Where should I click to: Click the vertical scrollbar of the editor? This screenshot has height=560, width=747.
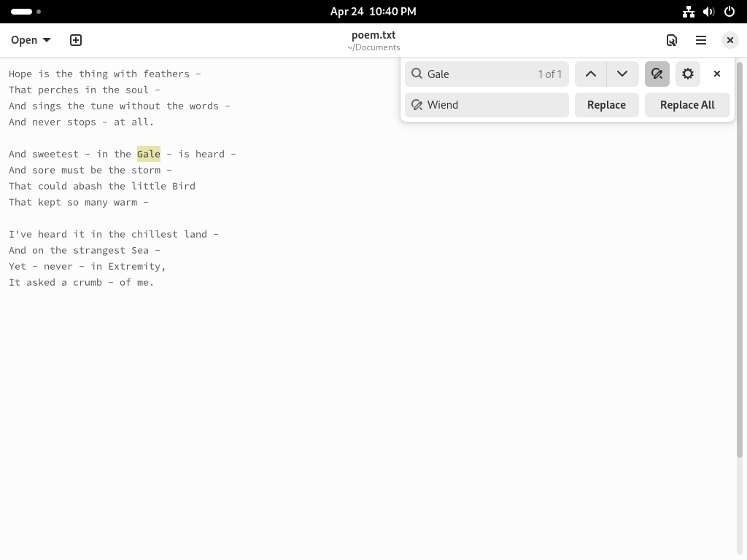(x=740, y=260)
